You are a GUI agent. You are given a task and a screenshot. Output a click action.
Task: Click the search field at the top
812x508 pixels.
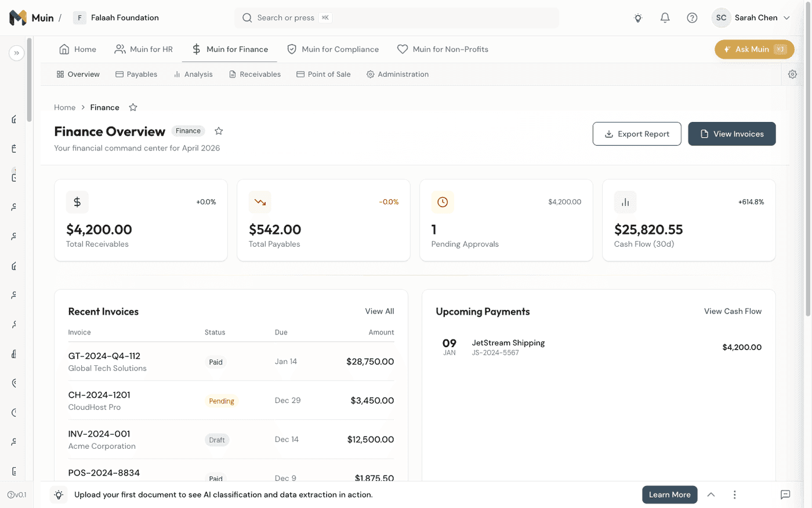[396, 17]
